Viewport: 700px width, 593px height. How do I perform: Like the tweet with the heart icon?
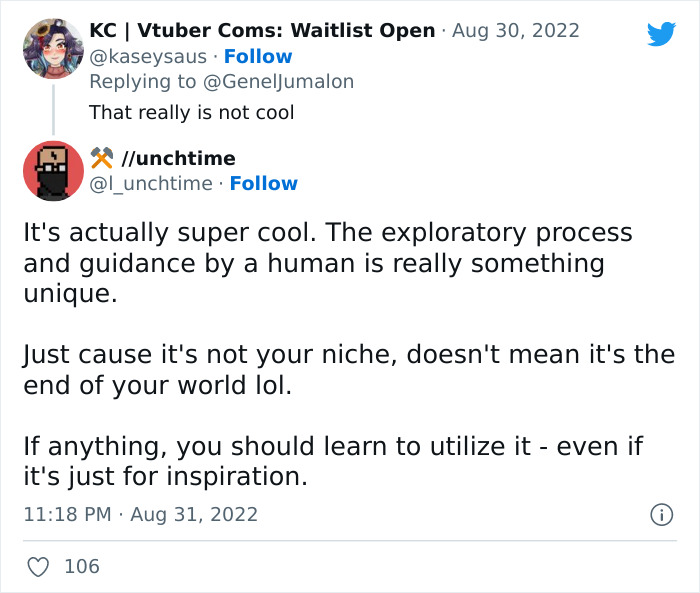38,567
